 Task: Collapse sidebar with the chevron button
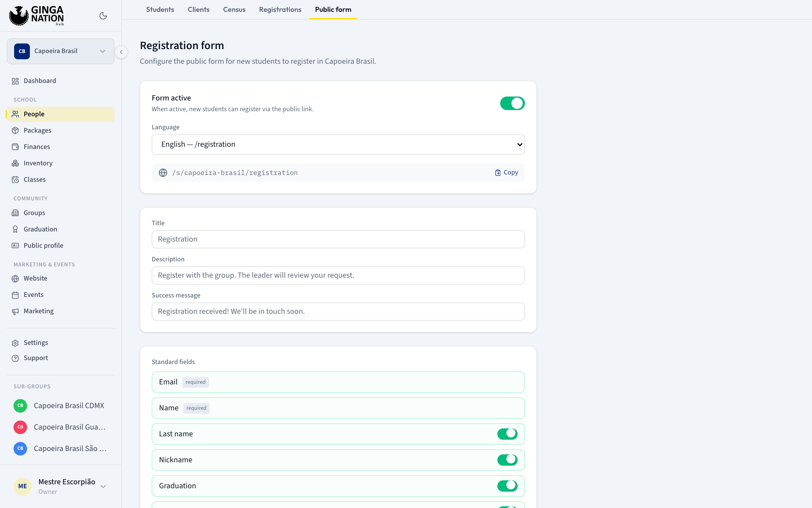click(x=121, y=52)
